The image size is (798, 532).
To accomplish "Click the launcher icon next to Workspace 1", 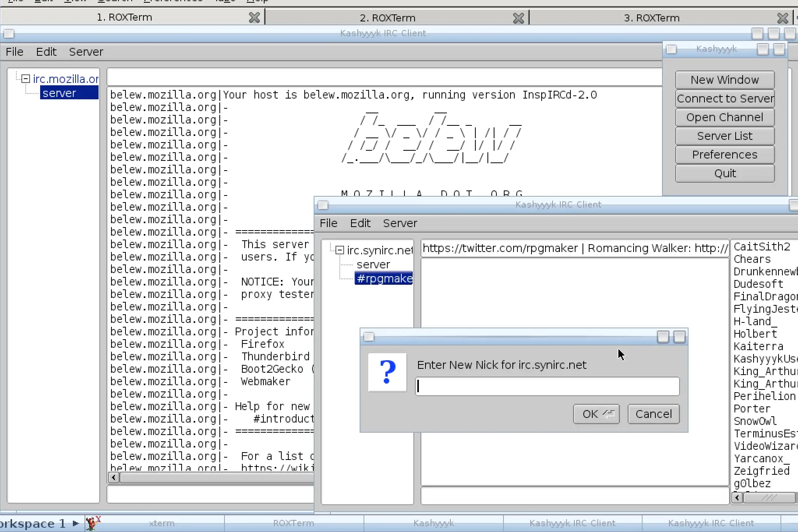I will point(93,523).
